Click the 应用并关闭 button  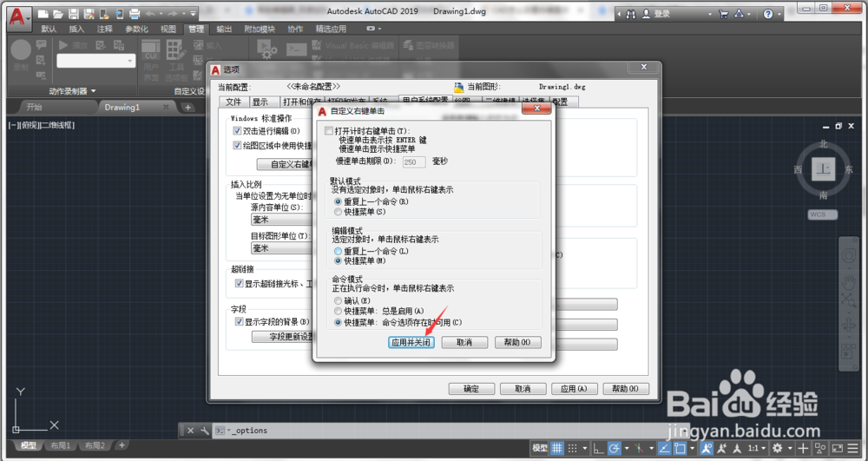411,343
